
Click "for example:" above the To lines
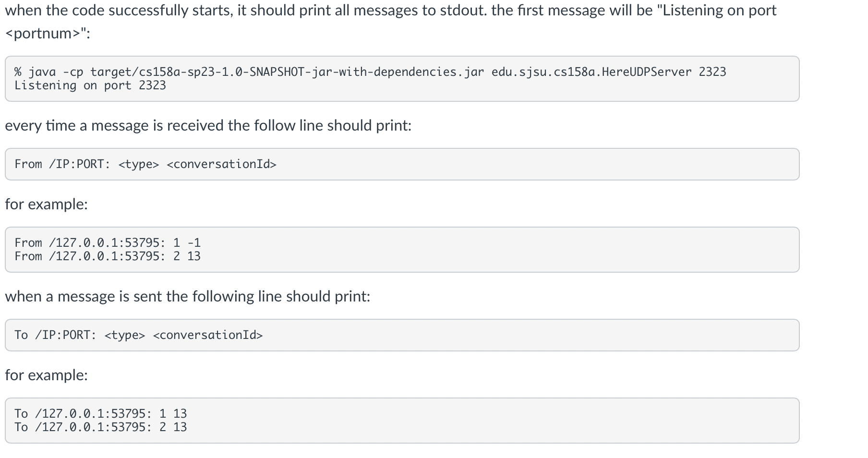click(46, 375)
